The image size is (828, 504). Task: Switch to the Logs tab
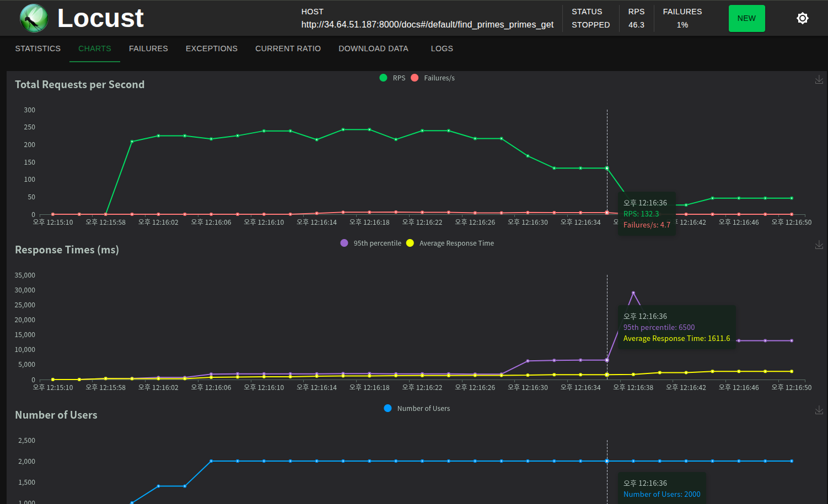pyautogui.click(x=442, y=48)
